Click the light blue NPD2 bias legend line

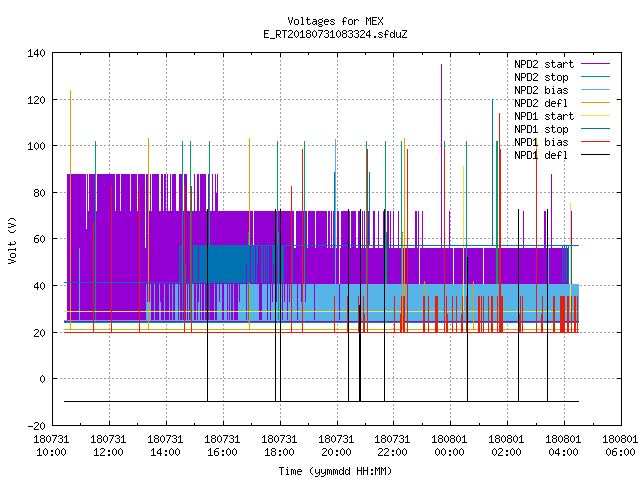click(x=596, y=90)
